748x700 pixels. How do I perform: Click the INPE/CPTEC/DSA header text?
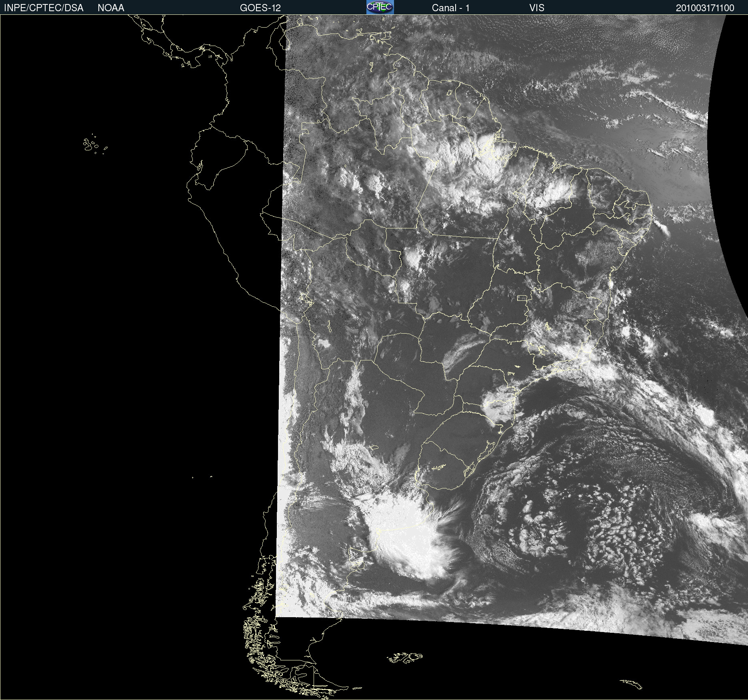pyautogui.click(x=44, y=8)
